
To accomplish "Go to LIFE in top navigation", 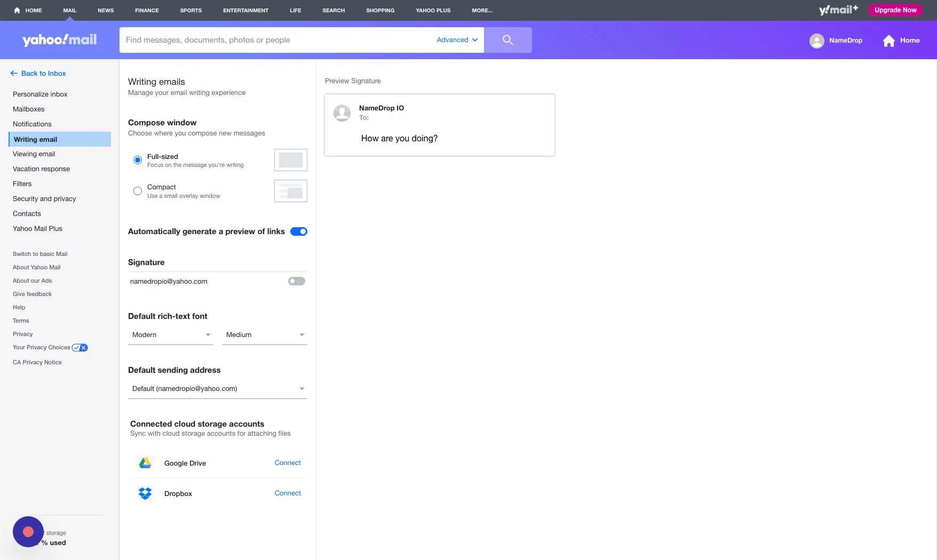I will (296, 10).
